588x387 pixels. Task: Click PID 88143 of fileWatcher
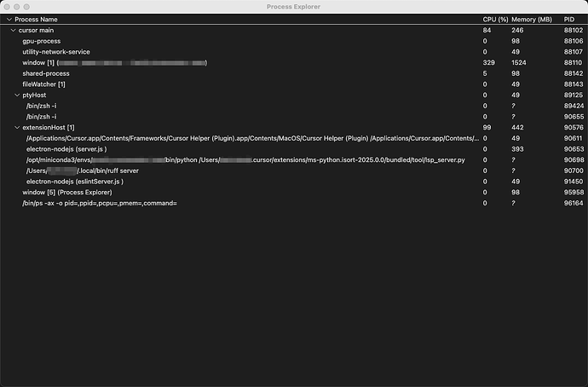point(574,84)
